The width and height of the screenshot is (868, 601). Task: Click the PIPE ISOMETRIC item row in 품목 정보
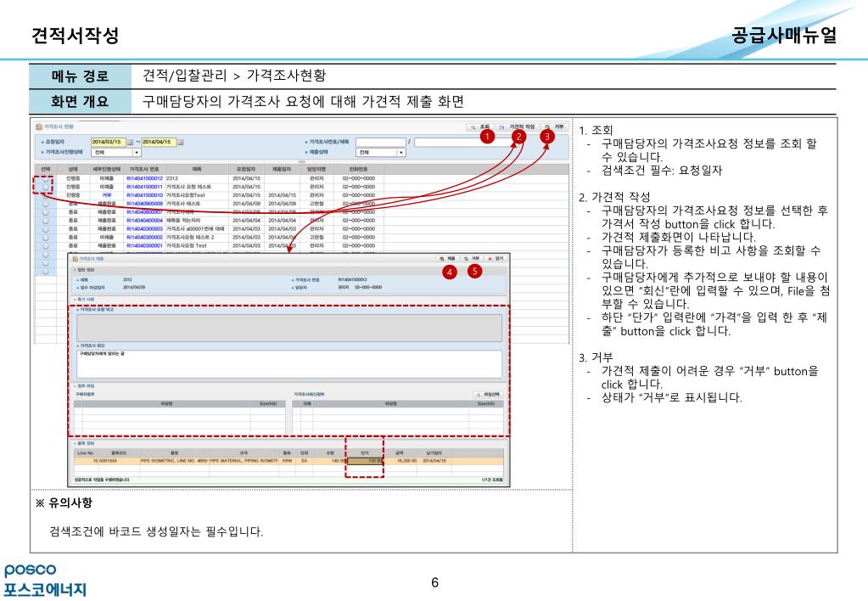289,461
